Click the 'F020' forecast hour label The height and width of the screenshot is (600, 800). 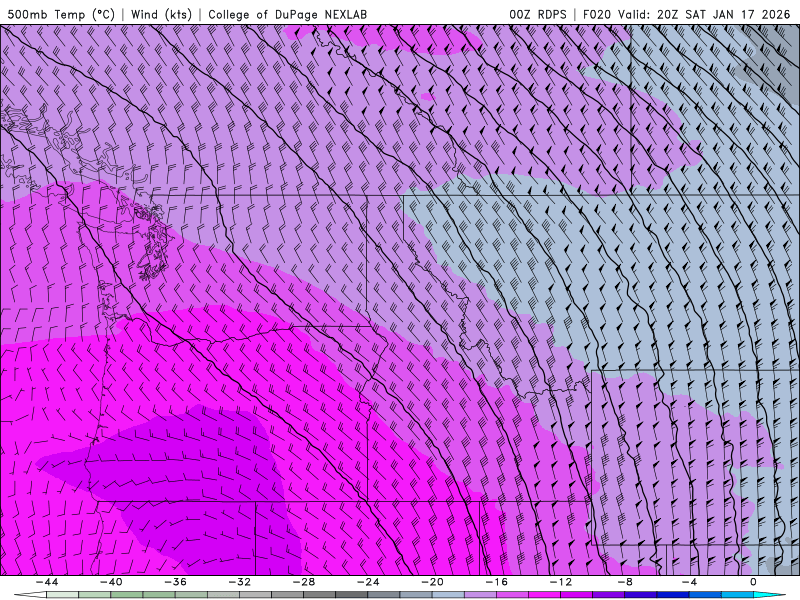click(598, 14)
